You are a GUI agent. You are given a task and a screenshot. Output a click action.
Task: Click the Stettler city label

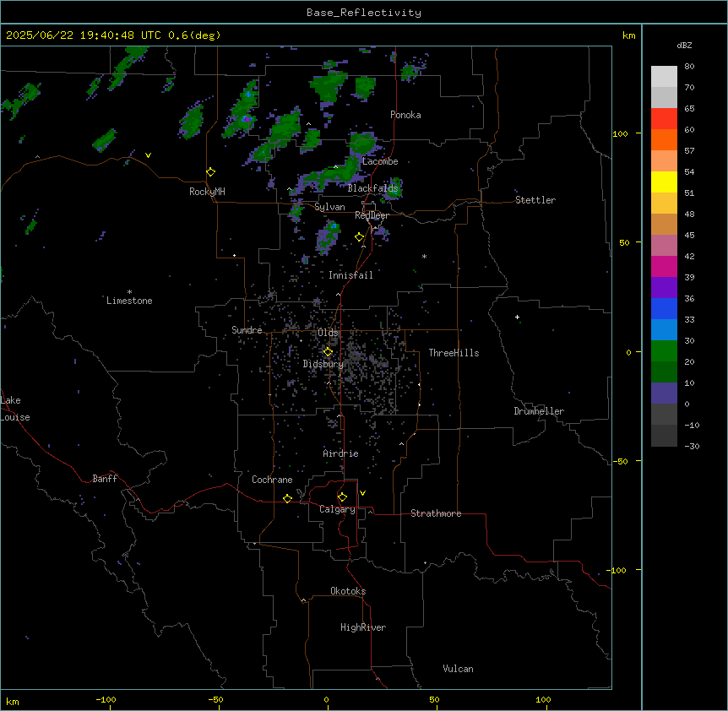click(535, 200)
